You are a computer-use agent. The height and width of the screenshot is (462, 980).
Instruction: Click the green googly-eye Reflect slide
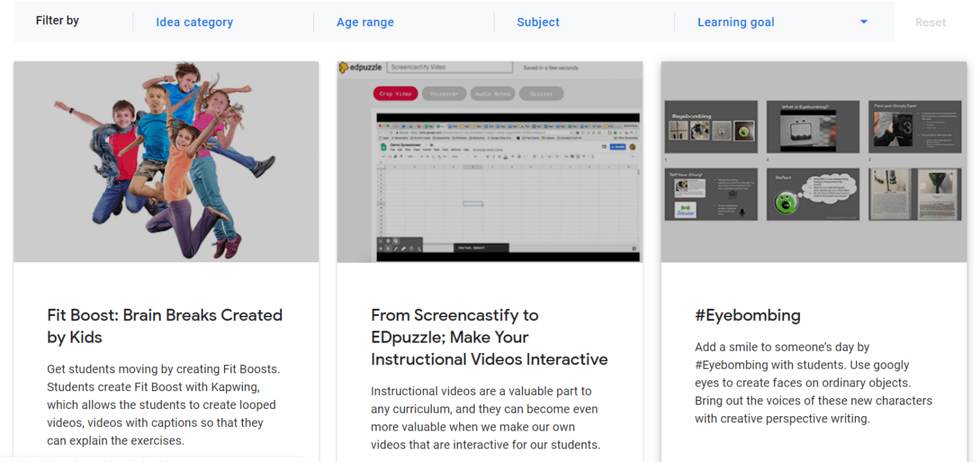pos(813,195)
